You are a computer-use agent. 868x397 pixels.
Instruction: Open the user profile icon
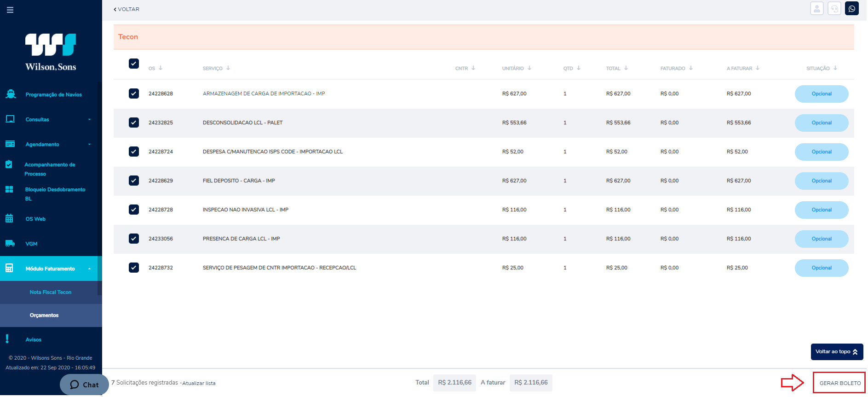click(x=817, y=9)
